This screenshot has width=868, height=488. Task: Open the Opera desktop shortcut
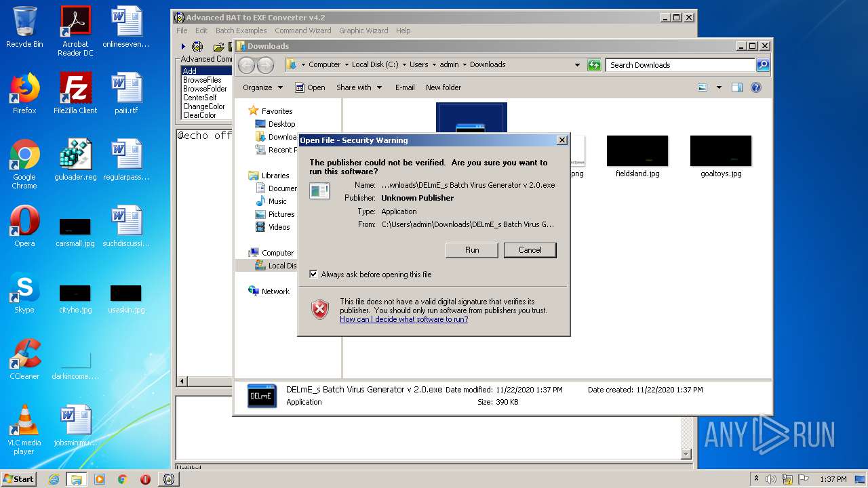pos(24,226)
